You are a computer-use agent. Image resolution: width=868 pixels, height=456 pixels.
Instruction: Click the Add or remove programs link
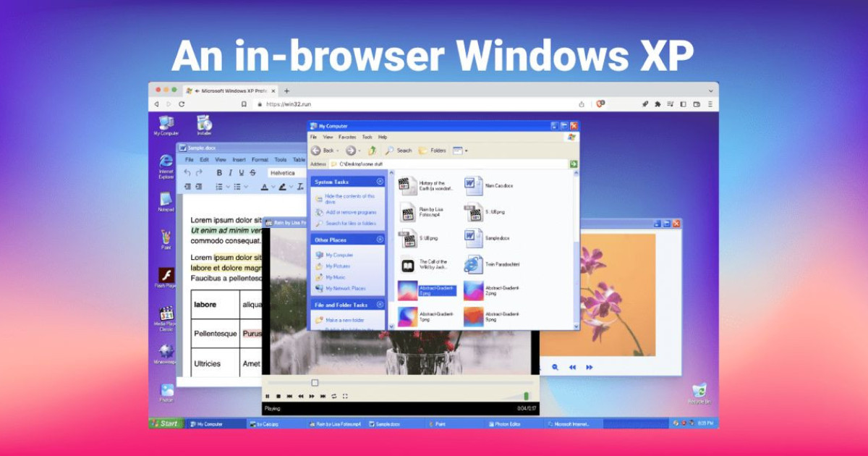click(351, 212)
